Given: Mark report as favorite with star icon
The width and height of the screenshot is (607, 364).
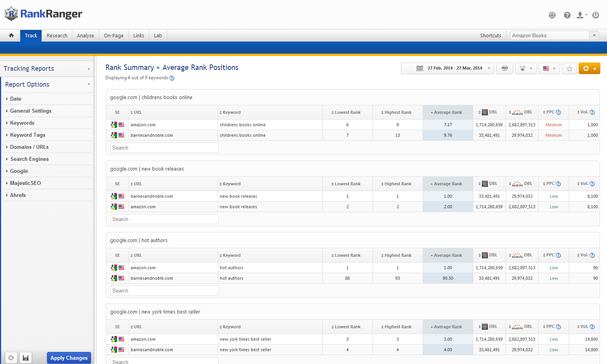Looking at the screenshot, I should click(569, 68).
